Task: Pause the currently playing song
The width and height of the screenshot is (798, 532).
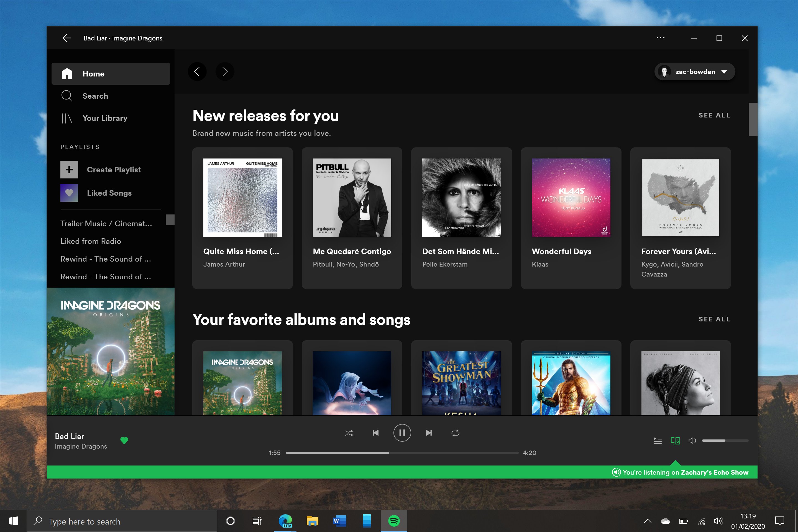Action: (x=402, y=433)
